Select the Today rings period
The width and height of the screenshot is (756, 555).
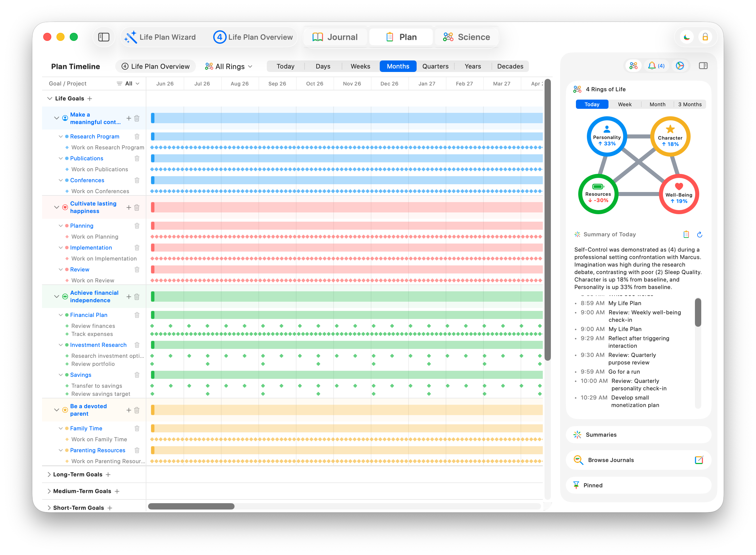click(591, 104)
